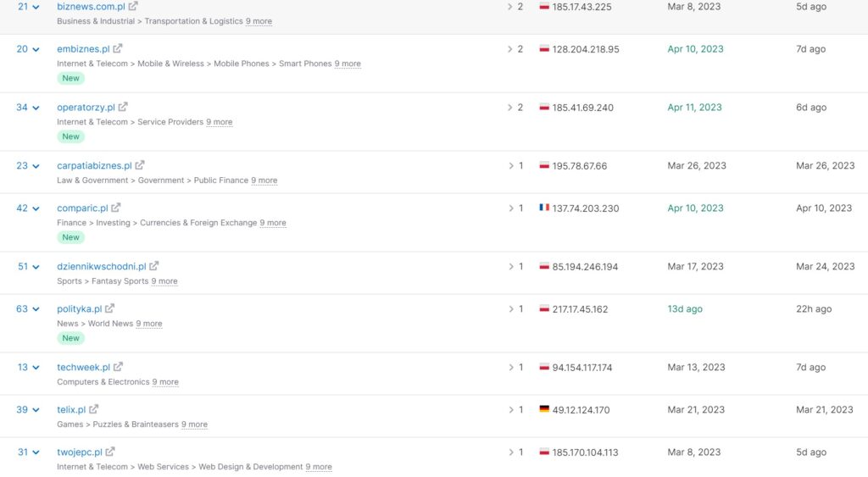This screenshot has height=477, width=868.
Task: Click external link icon next to polityka.pl
Action: coord(109,308)
